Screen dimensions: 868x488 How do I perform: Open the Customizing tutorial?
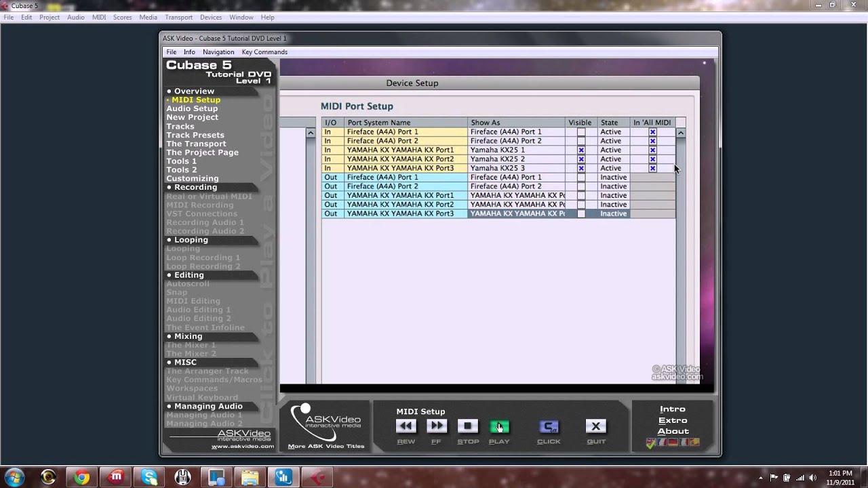click(x=192, y=179)
